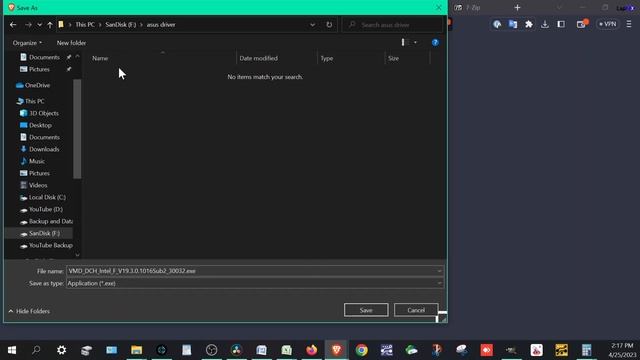Viewport: 640px width, 360px height.
Task: Expand the address bar previous locations dropdown
Action: (312, 25)
